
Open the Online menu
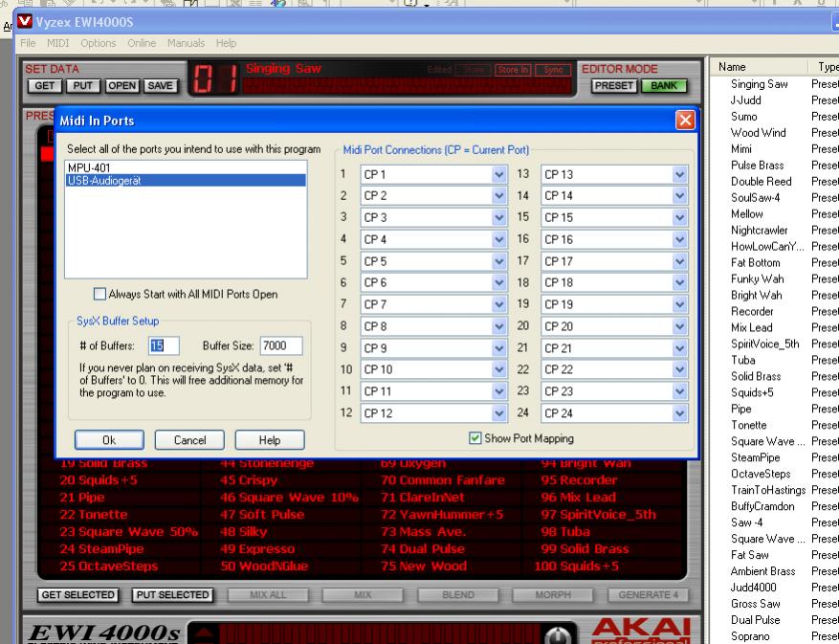pyautogui.click(x=142, y=43)
